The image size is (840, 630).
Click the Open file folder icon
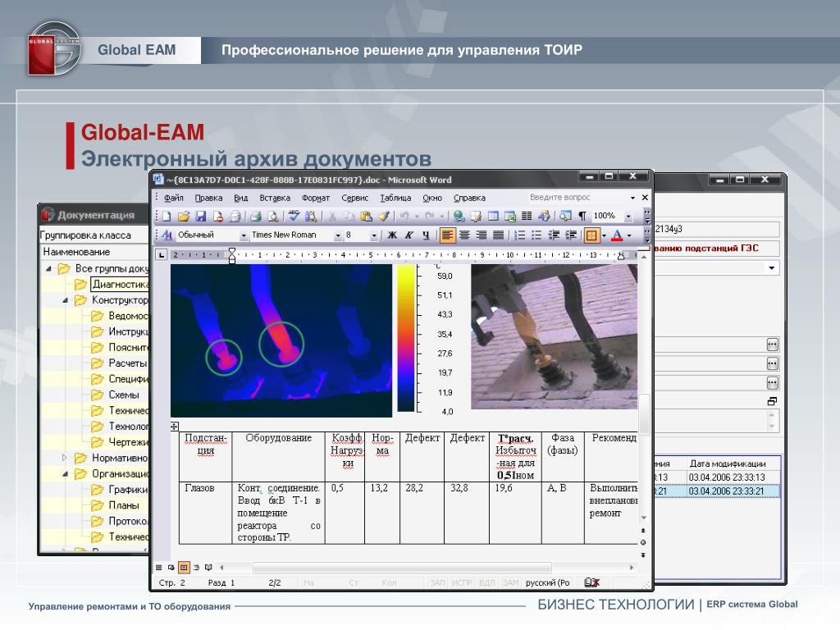[x=184, y=217]
